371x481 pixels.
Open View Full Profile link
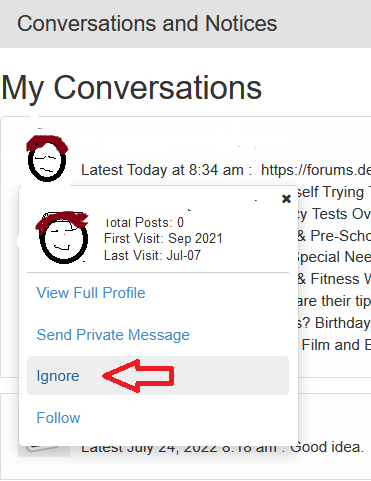coord(91,293)
